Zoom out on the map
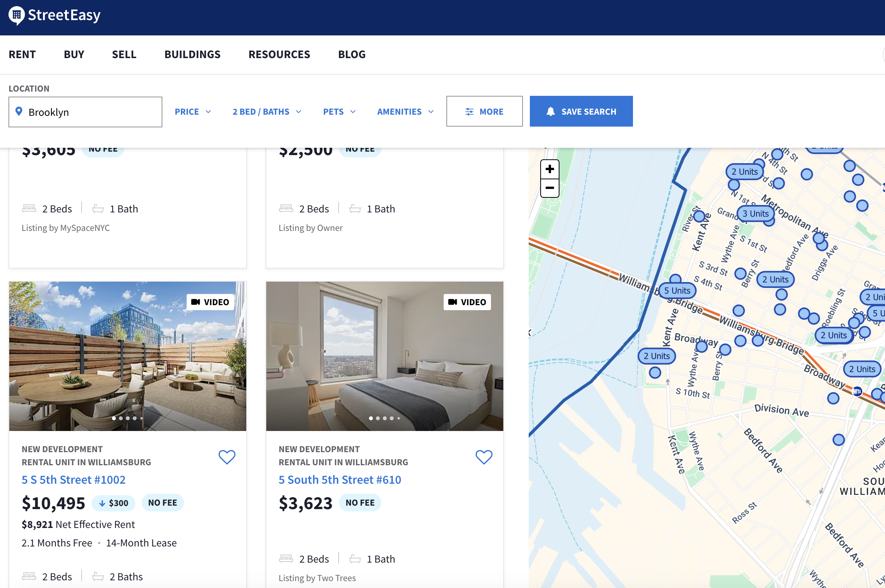The height and width of the screenshot is (588, 885). (549, 188)
